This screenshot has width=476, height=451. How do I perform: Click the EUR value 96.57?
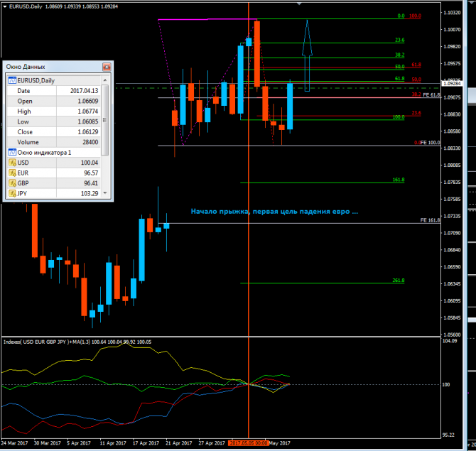click(91, 173)
